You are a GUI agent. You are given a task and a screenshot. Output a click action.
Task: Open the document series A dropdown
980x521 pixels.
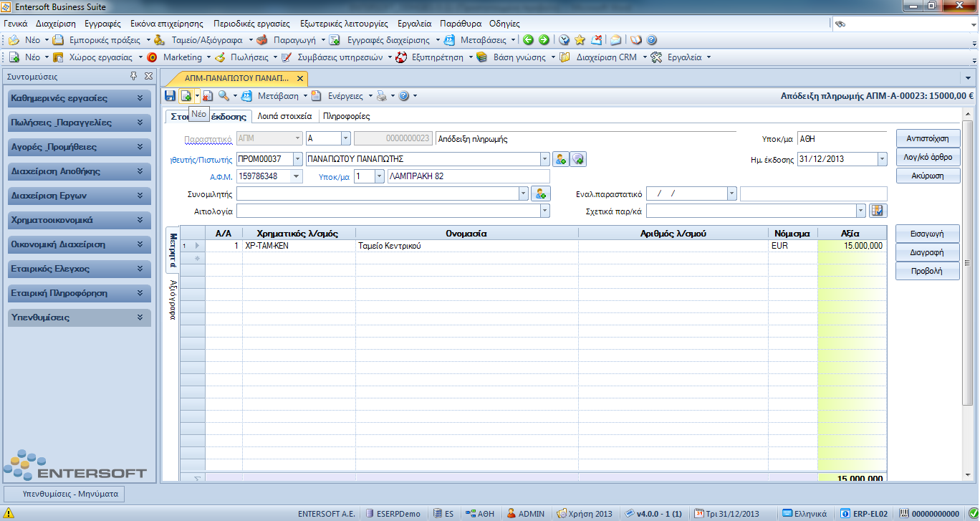pyautogui.click(x=345, y=139)
